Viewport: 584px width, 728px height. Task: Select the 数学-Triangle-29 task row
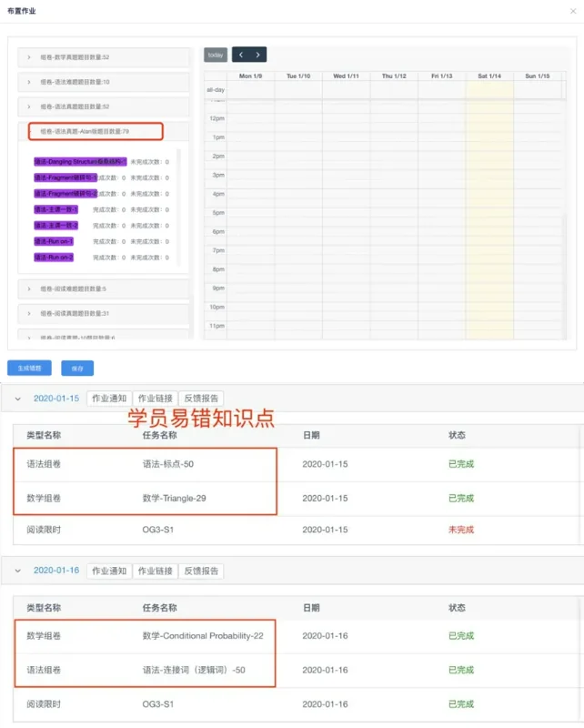click(297, 498)
